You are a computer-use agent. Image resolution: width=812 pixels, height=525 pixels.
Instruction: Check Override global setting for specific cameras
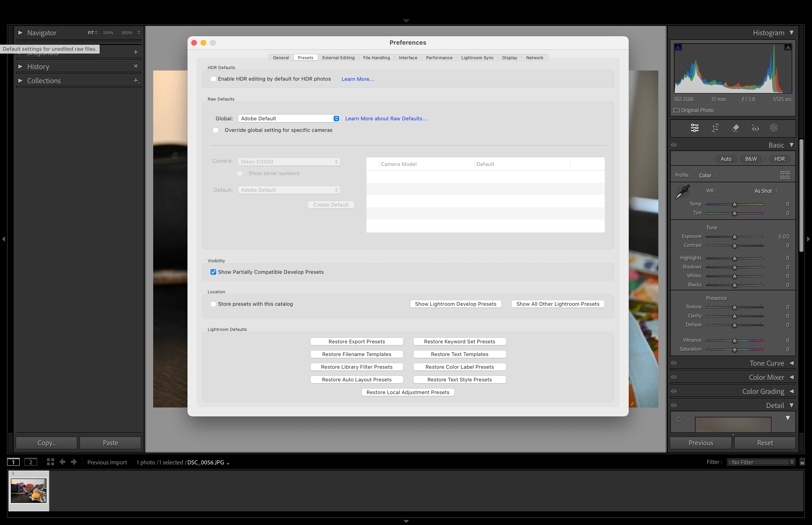(216, 130)
